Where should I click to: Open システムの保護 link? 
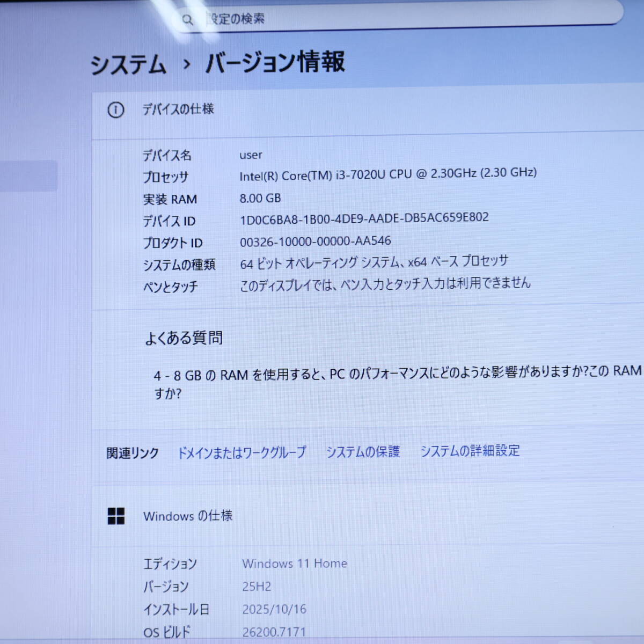tap(363, 452)
